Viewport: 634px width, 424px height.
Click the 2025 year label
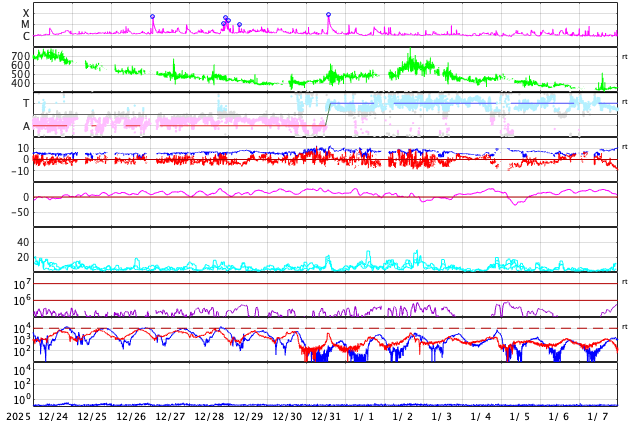(x=18, y=416)
